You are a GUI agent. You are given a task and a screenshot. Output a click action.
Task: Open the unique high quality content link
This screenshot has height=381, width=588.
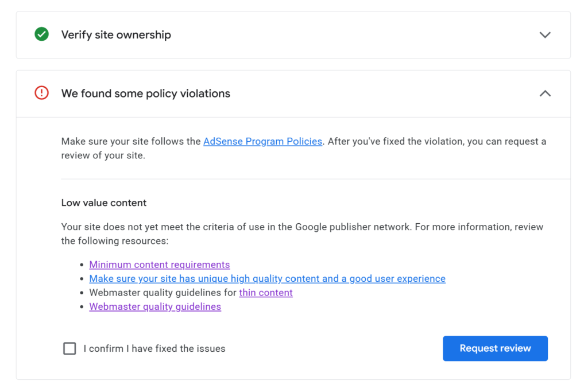267,279
